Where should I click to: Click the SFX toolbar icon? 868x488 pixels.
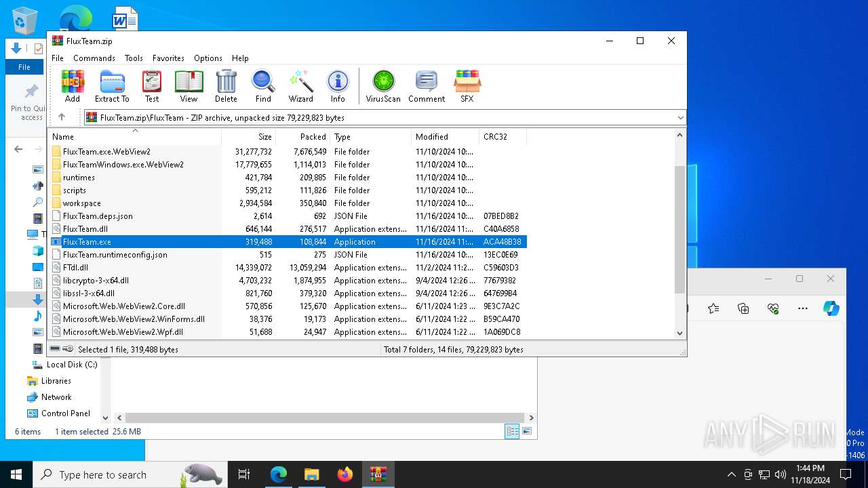467,86
